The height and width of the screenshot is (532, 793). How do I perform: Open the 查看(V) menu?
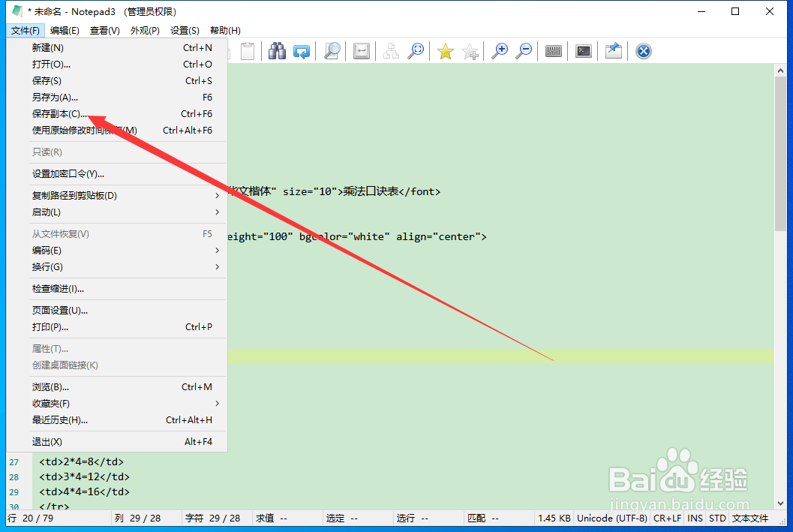tap(105, 30)
